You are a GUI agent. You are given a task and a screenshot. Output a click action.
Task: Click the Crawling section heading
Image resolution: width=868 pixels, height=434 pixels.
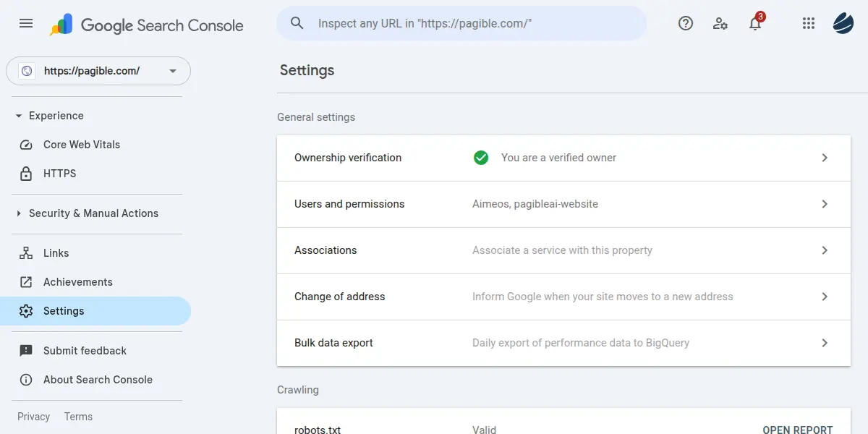click(x=298, y=390)
